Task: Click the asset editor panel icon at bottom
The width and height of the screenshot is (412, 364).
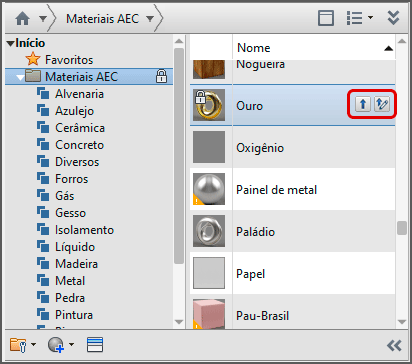Action: (95, 345)
